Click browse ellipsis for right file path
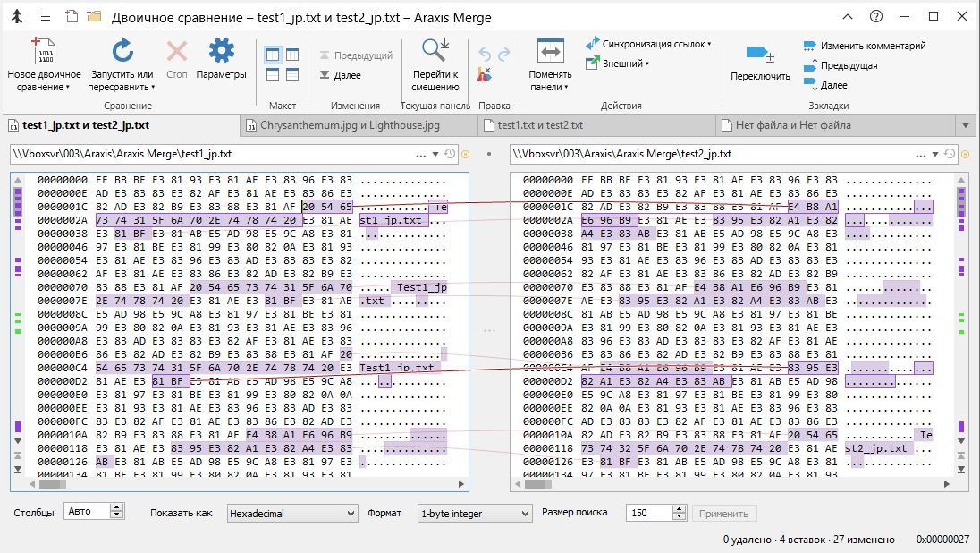 [x=921, y=155]
